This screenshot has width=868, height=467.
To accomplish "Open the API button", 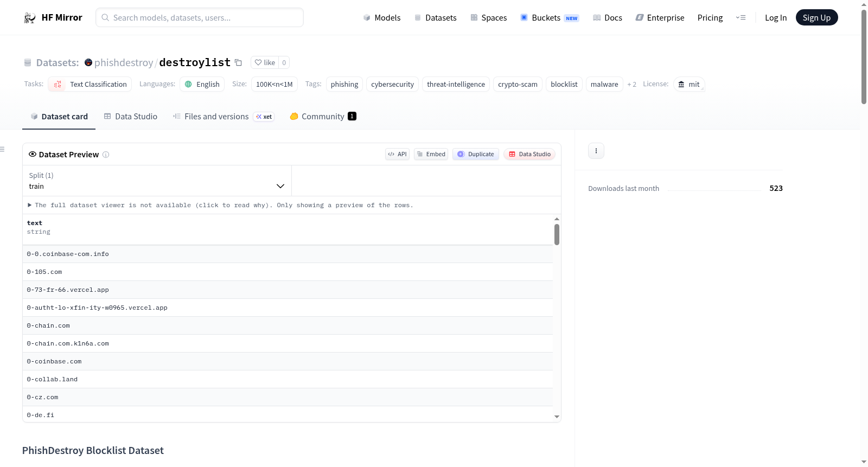I will [397, 154].
